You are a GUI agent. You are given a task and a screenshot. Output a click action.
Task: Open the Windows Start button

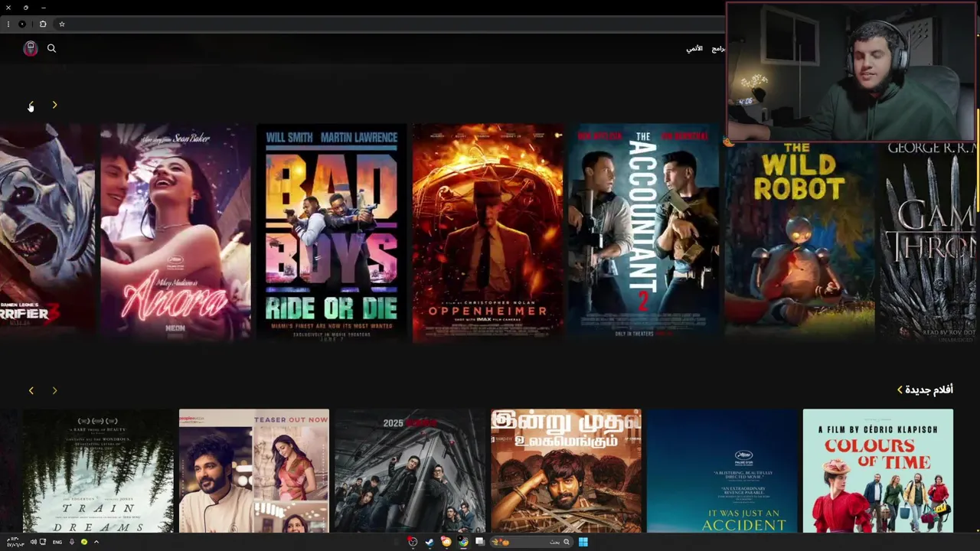point(583,542)
